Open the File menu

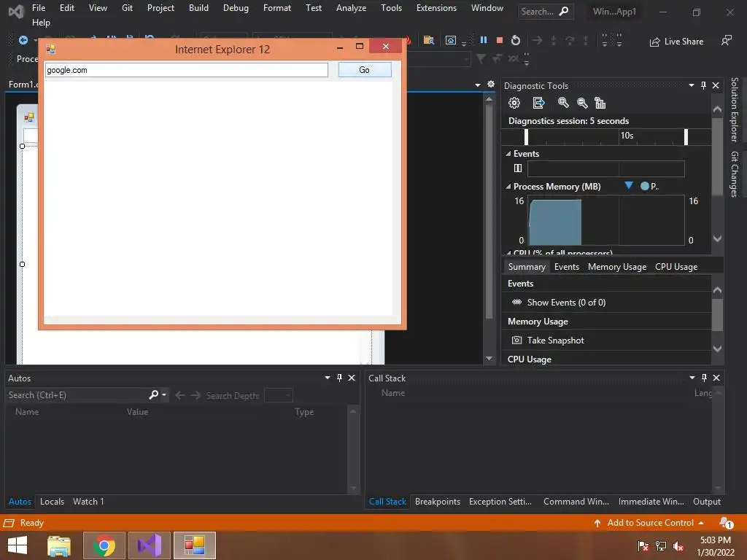(39, 8)
